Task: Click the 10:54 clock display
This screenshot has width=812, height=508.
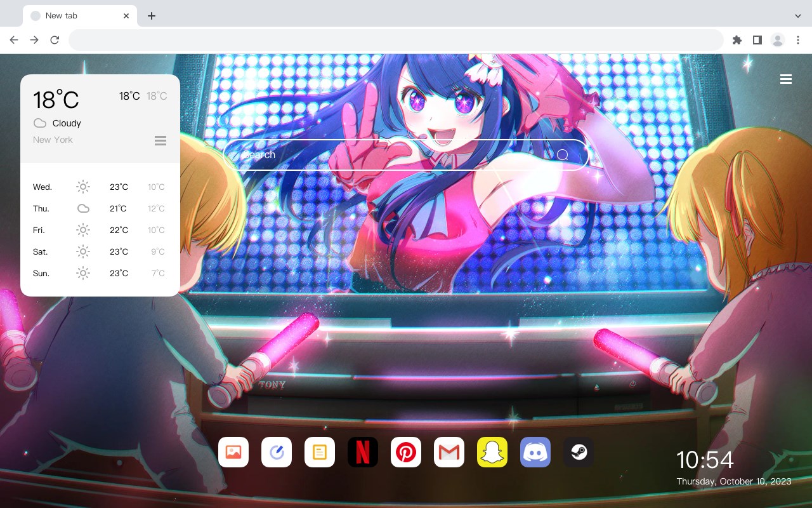Action: [704, 460]
